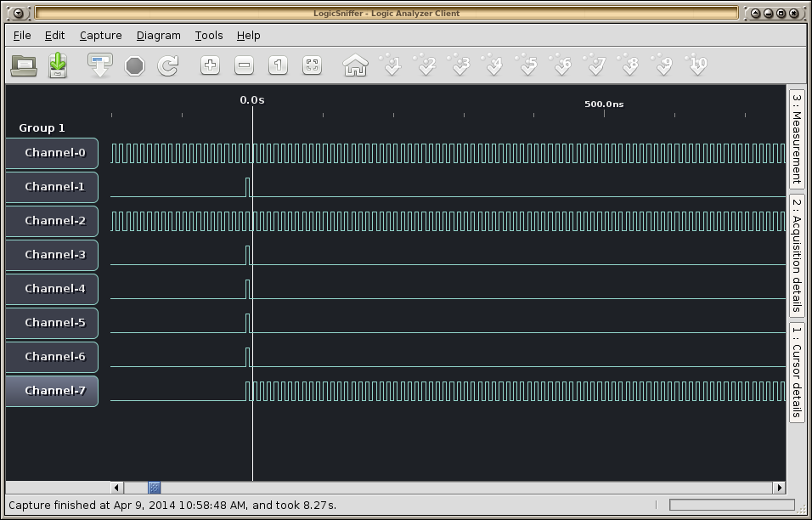Click the 500.0ns timeline label
Viewport: 812px width, 520px height.
pyautogui.click(x=604, y=105)
